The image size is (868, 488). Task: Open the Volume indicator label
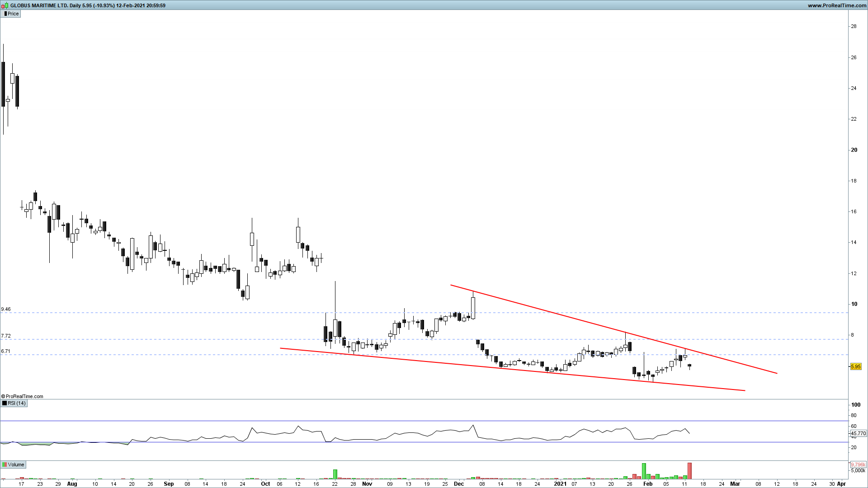point(16,465)
